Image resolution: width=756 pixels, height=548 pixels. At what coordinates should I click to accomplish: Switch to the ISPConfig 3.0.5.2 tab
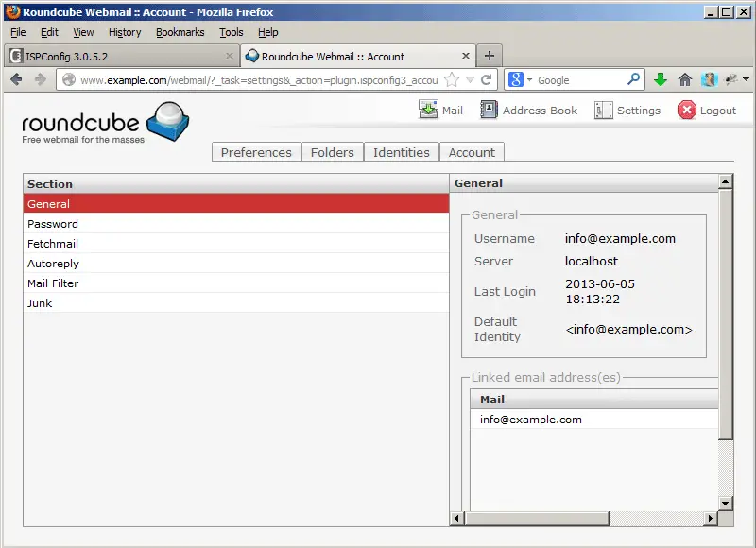(x=113, y=57)
